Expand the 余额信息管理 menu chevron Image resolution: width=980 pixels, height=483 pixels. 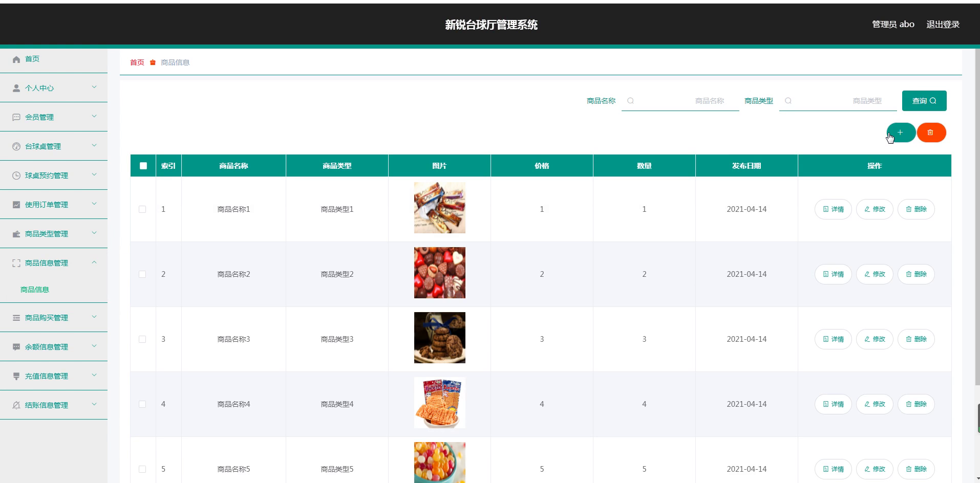94,346
